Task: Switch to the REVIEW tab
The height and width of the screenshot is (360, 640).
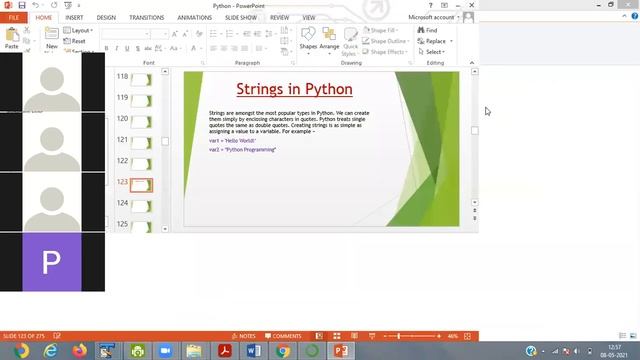Action: click(x=279, y=18)
